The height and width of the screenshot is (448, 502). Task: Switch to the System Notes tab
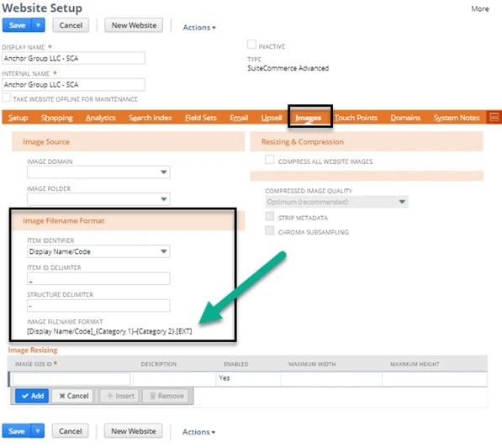pyautogui.click(x=457, y=118)
